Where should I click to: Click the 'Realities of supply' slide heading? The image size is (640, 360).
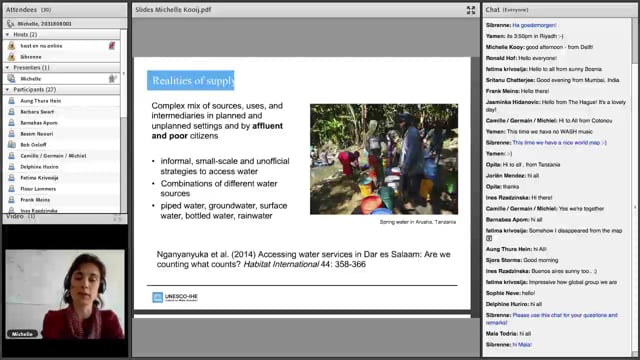click(x=191, y=80)
